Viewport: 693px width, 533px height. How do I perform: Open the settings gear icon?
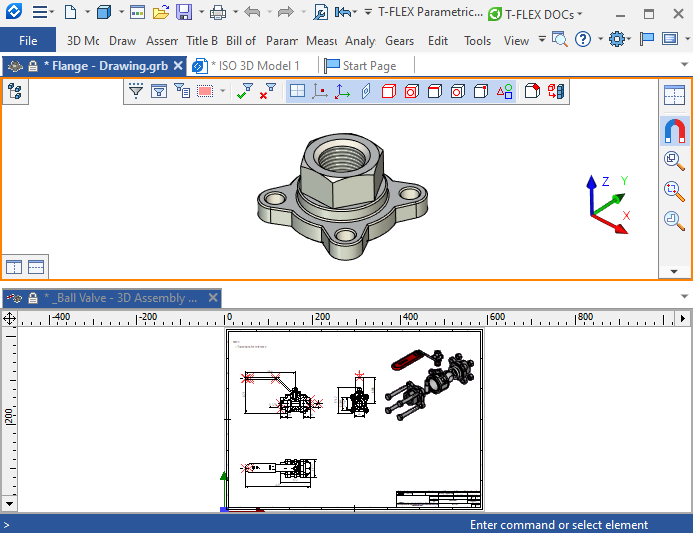click(617, 39)
